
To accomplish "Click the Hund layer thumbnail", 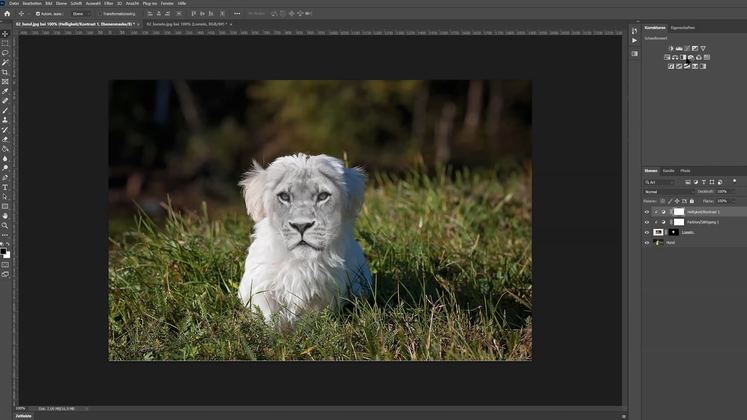I will (658, 242).
